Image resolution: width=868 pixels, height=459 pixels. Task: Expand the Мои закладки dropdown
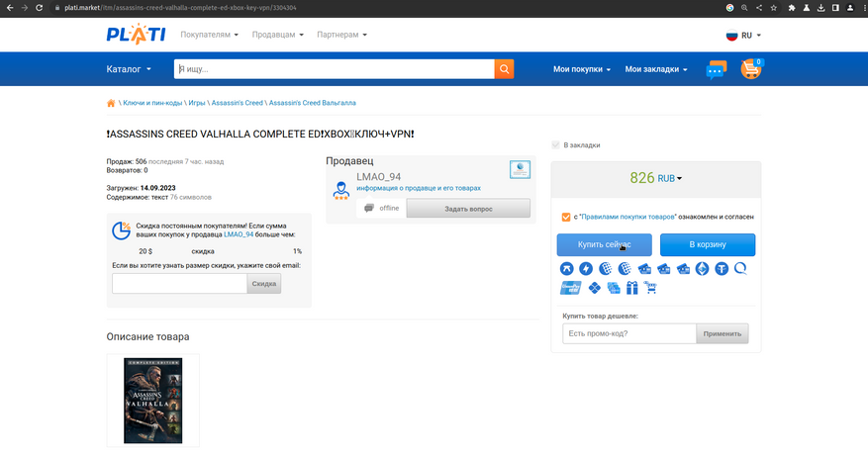(x=656, y=69)
